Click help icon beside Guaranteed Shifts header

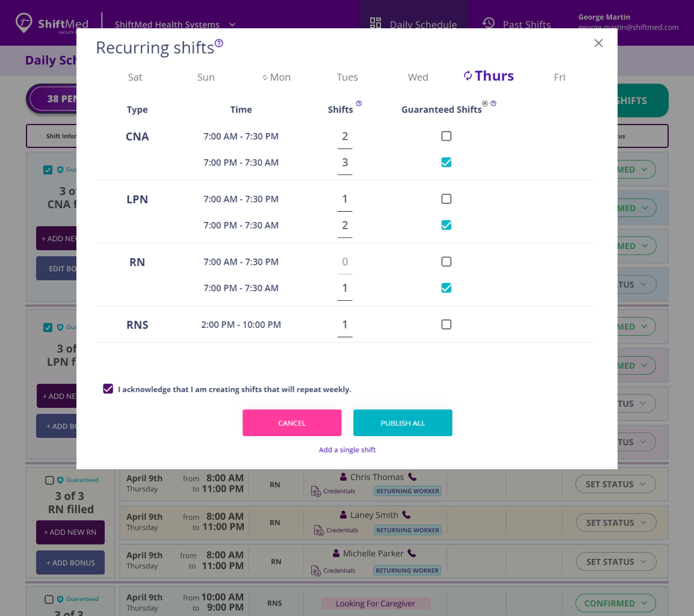[x=494, y=103]
